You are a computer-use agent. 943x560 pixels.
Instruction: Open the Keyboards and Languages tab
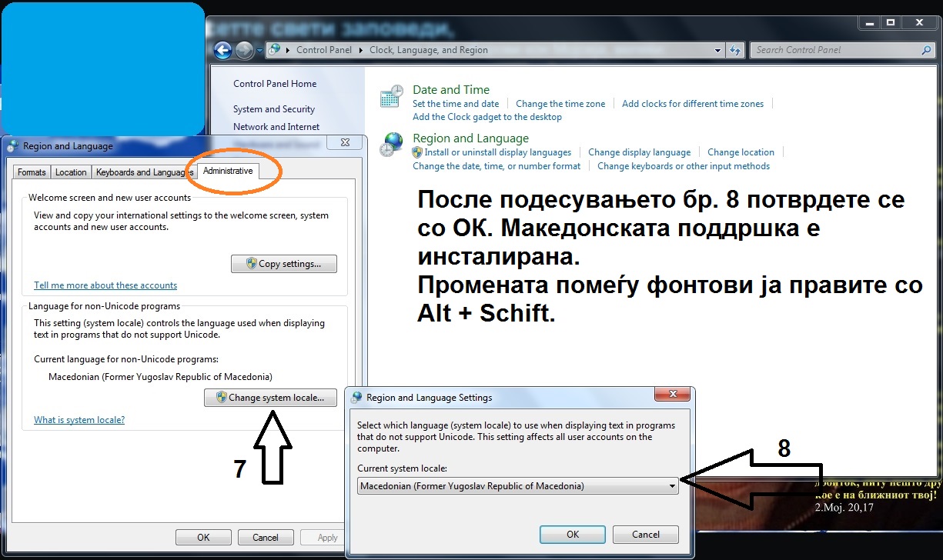(144, 172)
